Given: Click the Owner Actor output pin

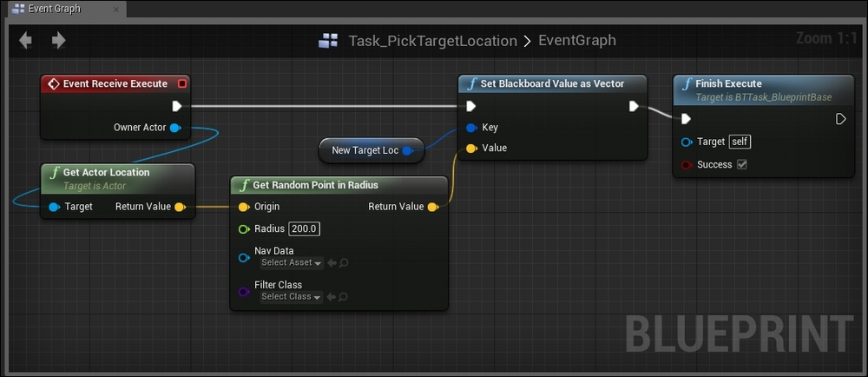Looking at the screenshot, I should click(175, 128).
